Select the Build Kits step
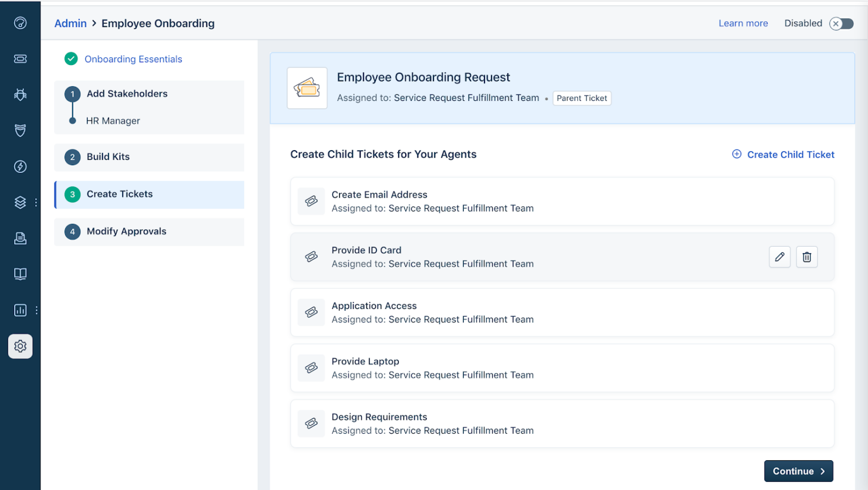This screenshot has width=868, height=490. 149,156
